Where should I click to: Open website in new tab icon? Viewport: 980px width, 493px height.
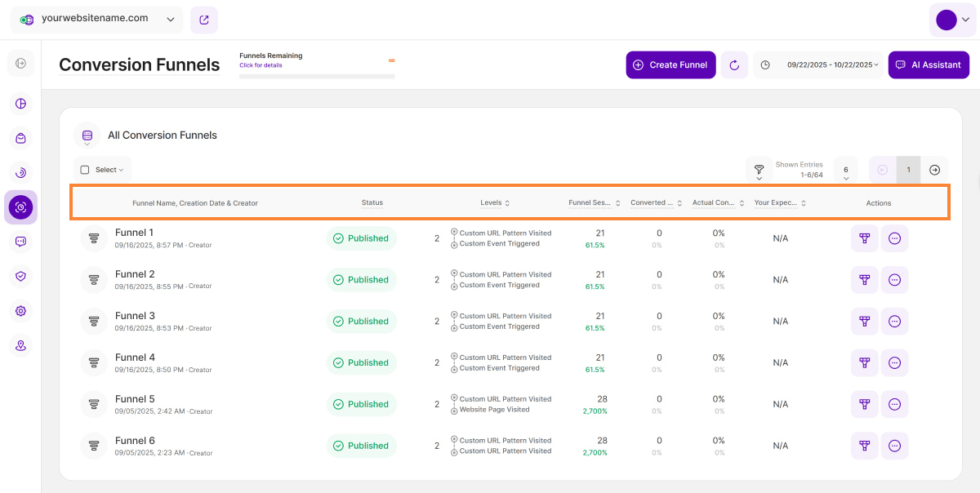(x=203, y=20)
